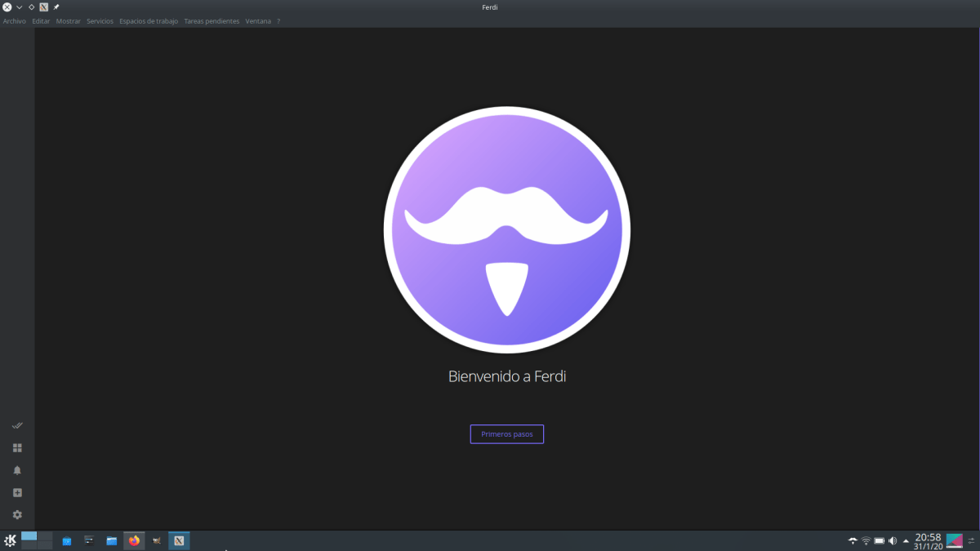Viewport: 980px width, 551px height.
Task: Open the battery status tray icon
Action: (x=880, y=540)
